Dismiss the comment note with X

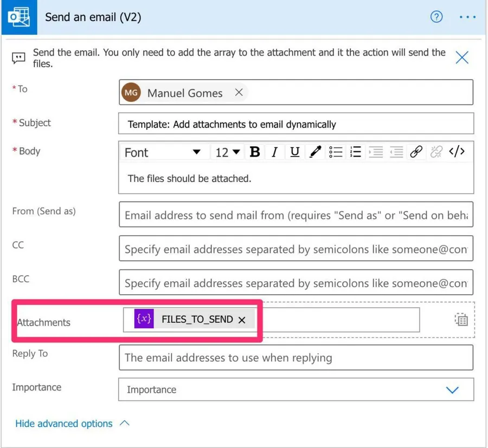click(462, 57)
